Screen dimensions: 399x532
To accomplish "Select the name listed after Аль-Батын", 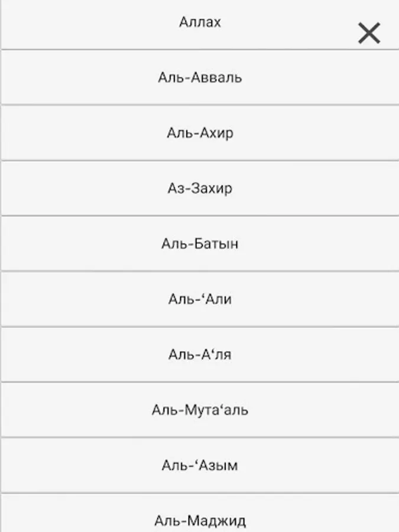I will (x=200, y=299).
